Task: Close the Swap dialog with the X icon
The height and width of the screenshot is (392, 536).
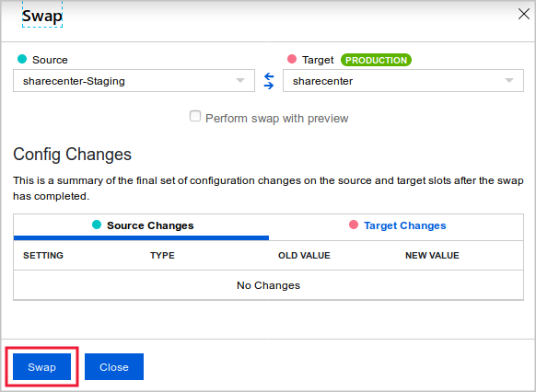Action: [524, 14]
